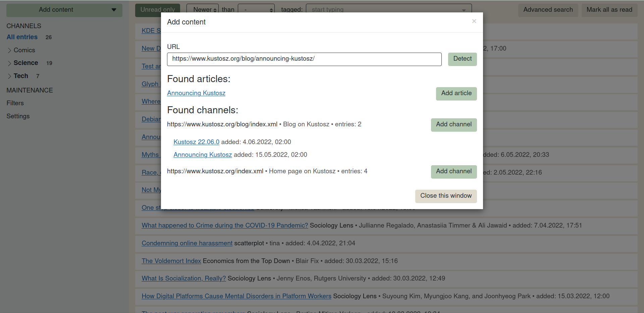Open Announcing Kustosz link under Found articles
The height and width of the screenshot is (313, 644).
pos(196,93)
